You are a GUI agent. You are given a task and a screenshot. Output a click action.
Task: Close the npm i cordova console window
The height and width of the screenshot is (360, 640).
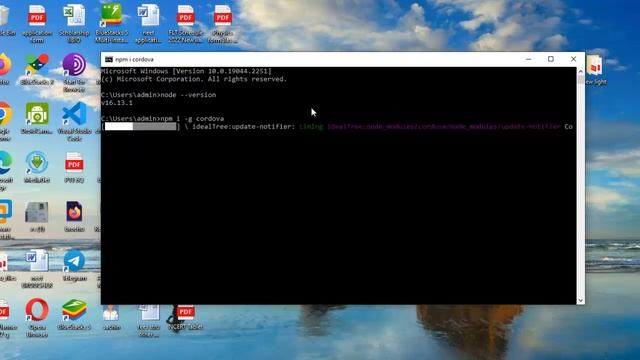573,59
